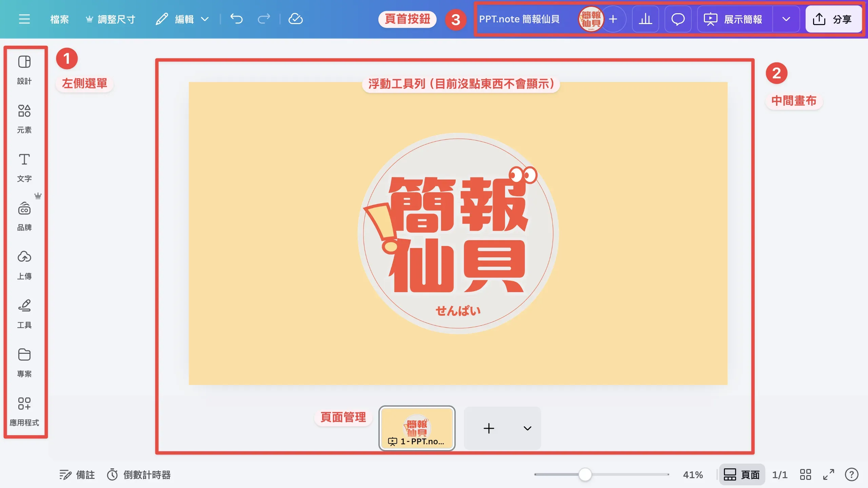Image resolution: width=868 pixels, height=488 pixels.
Task: Open 備註 notes at the bottom
Action: [x=77, y=474]
